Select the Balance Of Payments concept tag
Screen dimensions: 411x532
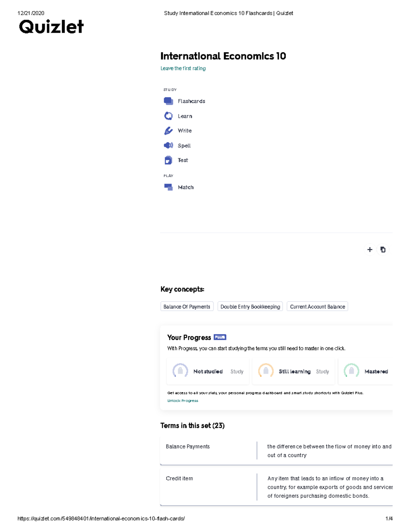coord(187,306)
